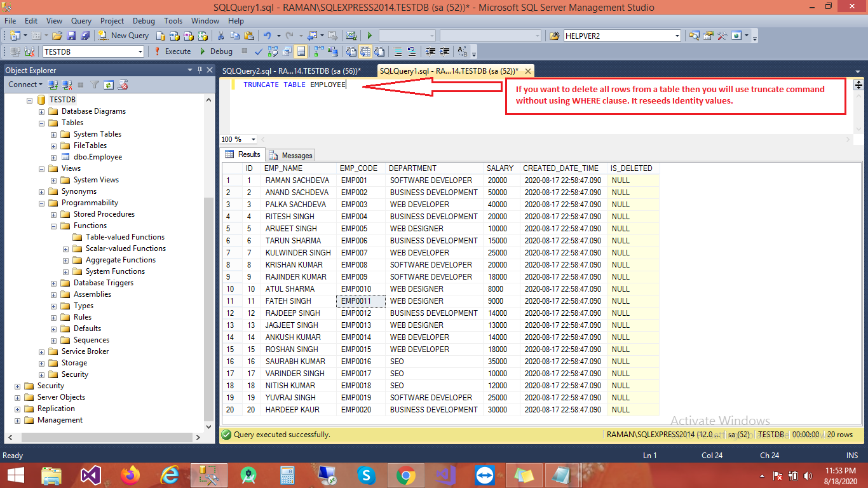The width and height of the screenshot is (868, 488).
Task: Toggle the auto-hide pin on Object Explorer
Action: [x=200, y=70]
